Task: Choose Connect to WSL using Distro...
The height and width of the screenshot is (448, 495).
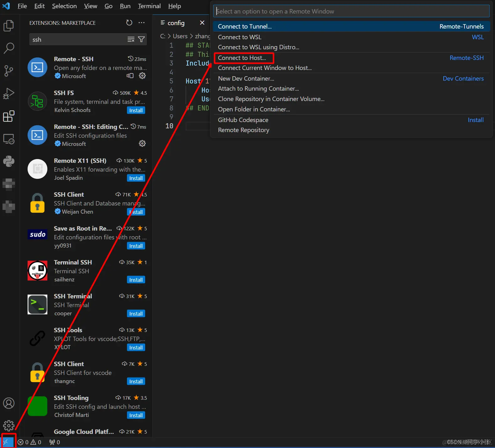Action: click(x=351, y=47)
